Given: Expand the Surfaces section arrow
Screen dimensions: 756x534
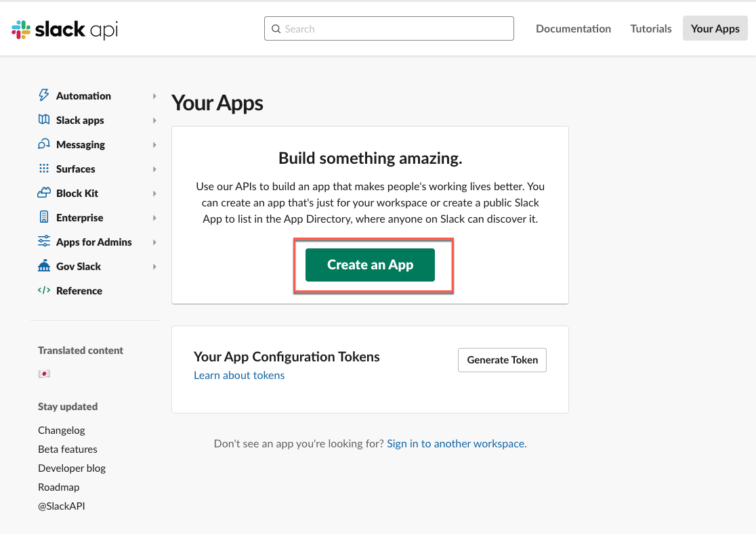Looking at the screenshot, I should point(154,169).
